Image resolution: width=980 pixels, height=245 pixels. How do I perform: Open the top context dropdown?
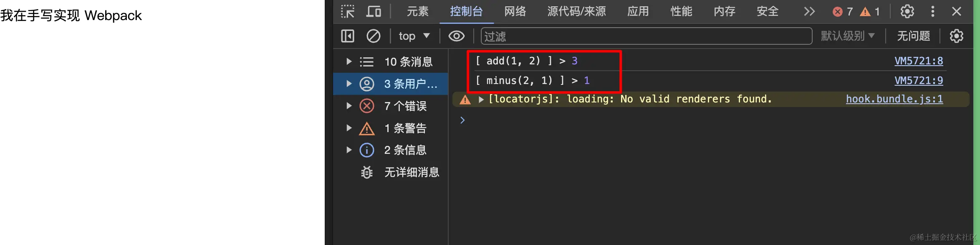click(x=414, y=36)
